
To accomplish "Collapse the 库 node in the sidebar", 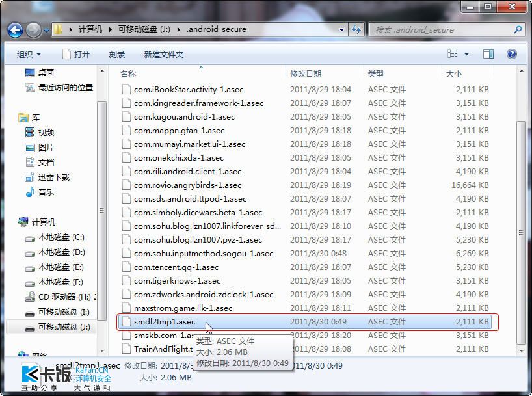I will pyautogui.click(x=14, y=116).
